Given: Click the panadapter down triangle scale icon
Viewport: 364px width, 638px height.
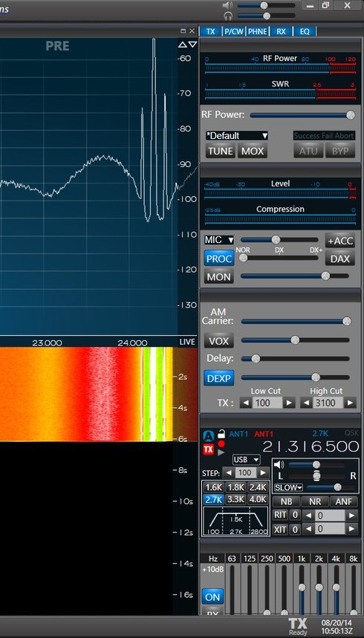Looking at the screenshot, I should pos(192,45).
